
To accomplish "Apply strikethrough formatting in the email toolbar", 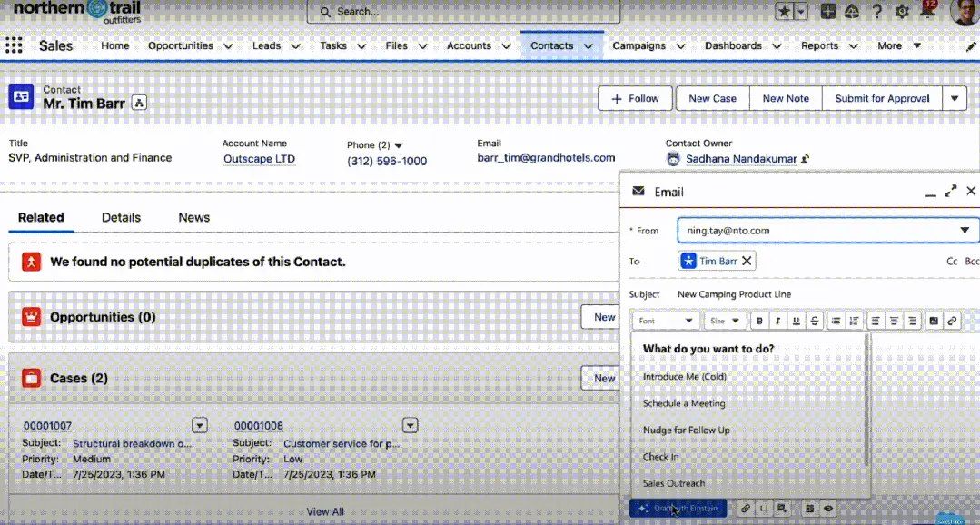I will point(815,322).
